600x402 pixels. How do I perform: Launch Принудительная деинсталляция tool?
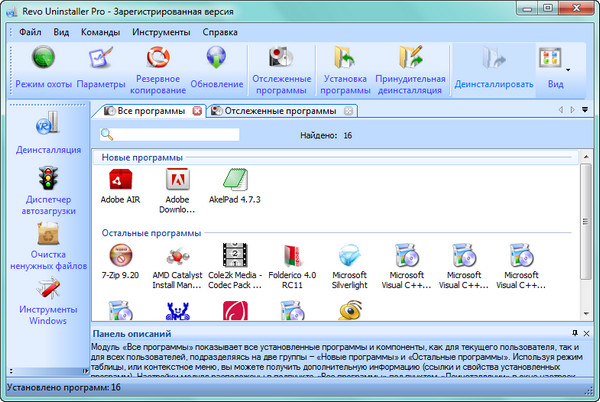411,60
